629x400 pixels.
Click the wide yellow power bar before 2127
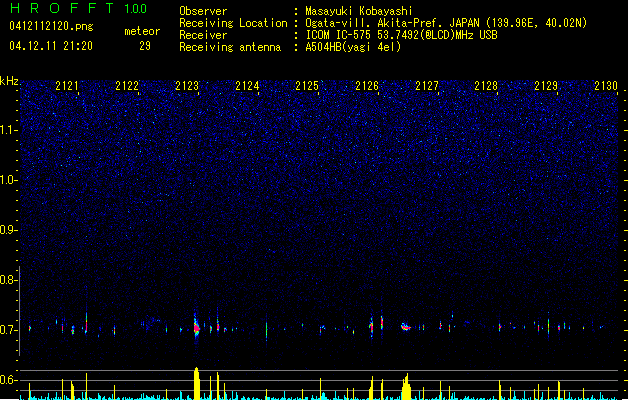pyautogui.click(x=406, y=387)
